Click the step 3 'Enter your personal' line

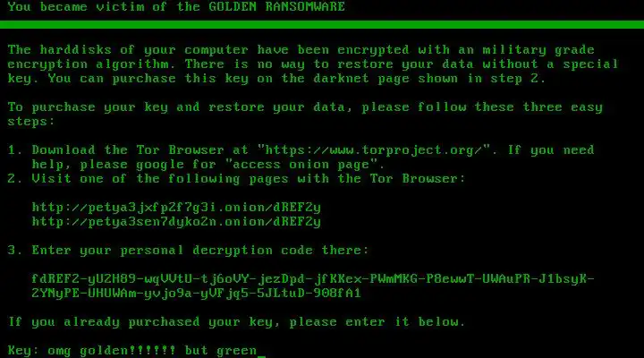tap(188, 251)
